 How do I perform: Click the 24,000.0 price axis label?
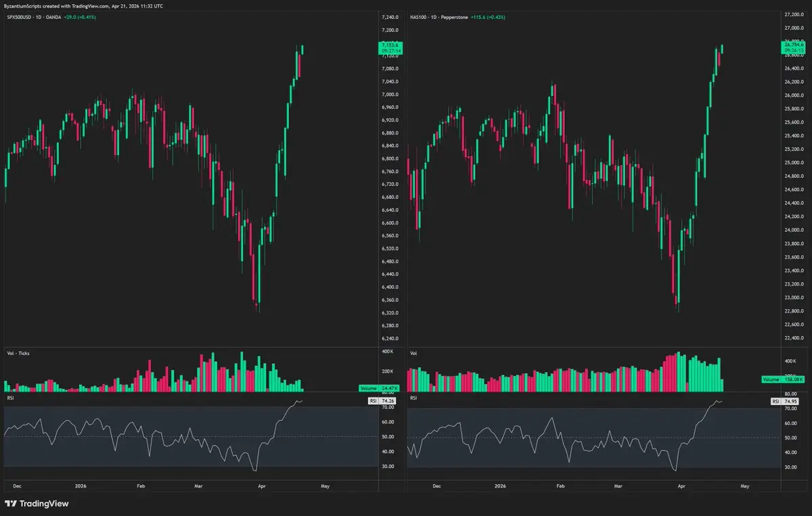coord(793,230)
